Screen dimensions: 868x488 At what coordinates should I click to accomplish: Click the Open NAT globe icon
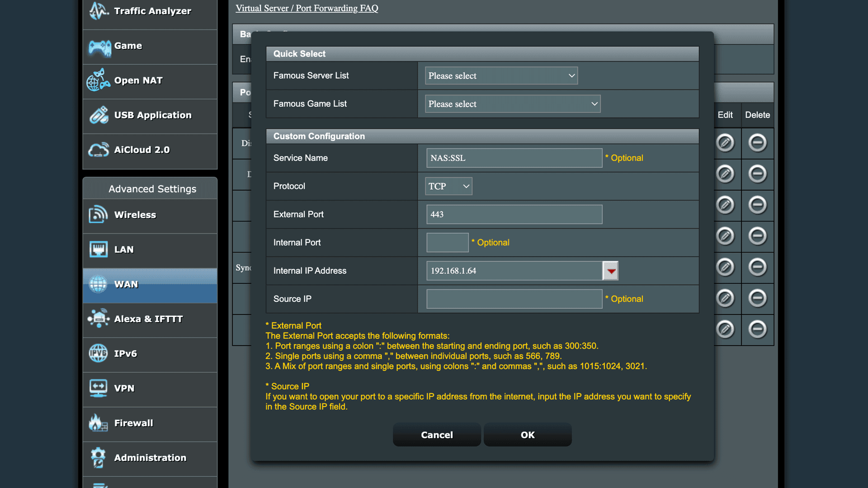click(x=98, y=80)
